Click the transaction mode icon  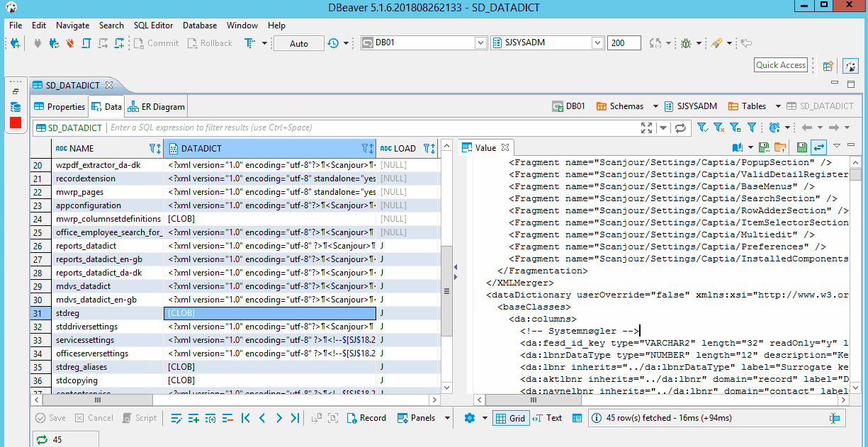(249, 43)
